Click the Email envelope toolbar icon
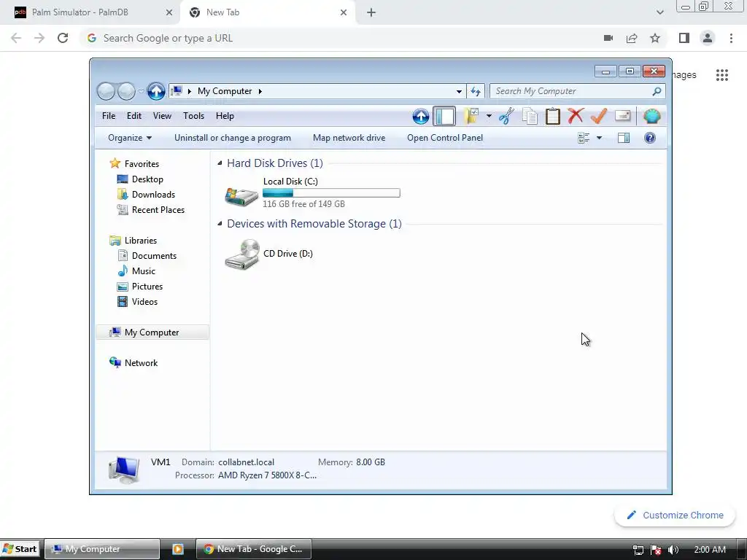 [622, 116]
